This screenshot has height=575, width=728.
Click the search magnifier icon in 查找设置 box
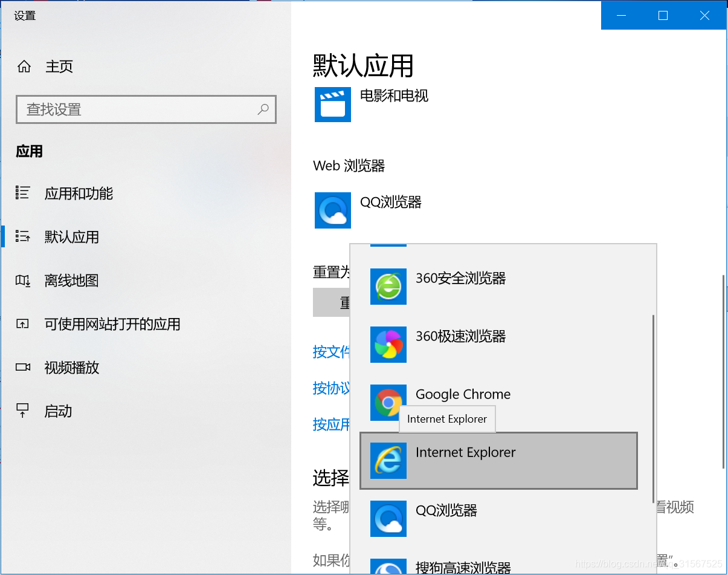tap(263, 109)
